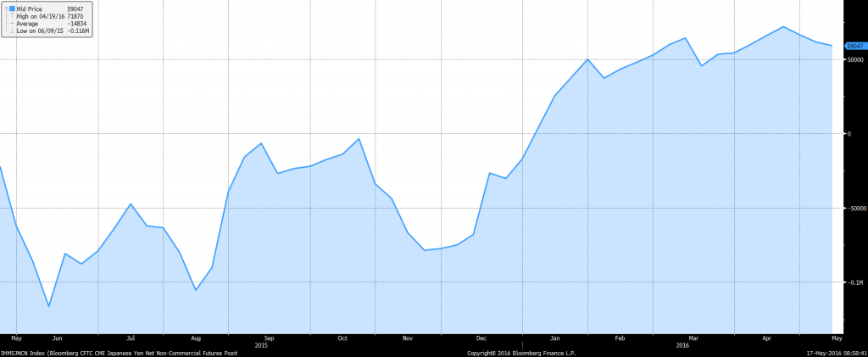
Task: Click the IMMSJNCN Index description text
Action: [x=119, y=353]
